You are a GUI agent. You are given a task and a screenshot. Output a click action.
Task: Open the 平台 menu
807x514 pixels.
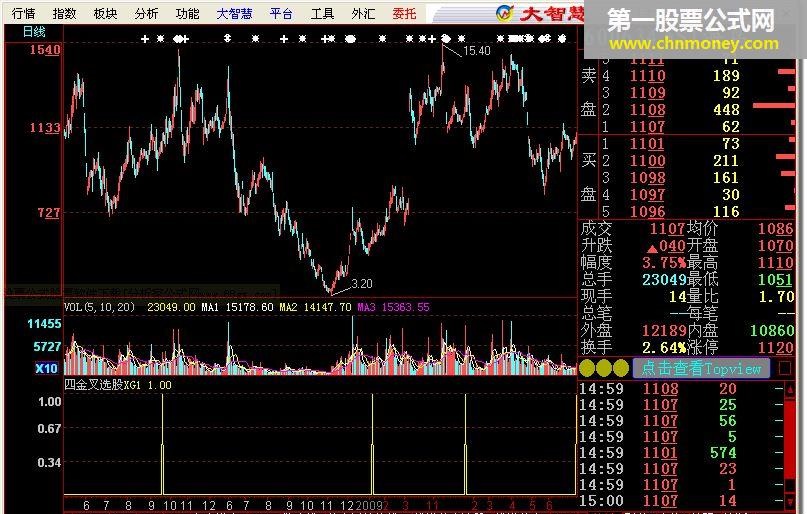click(281, 13)
